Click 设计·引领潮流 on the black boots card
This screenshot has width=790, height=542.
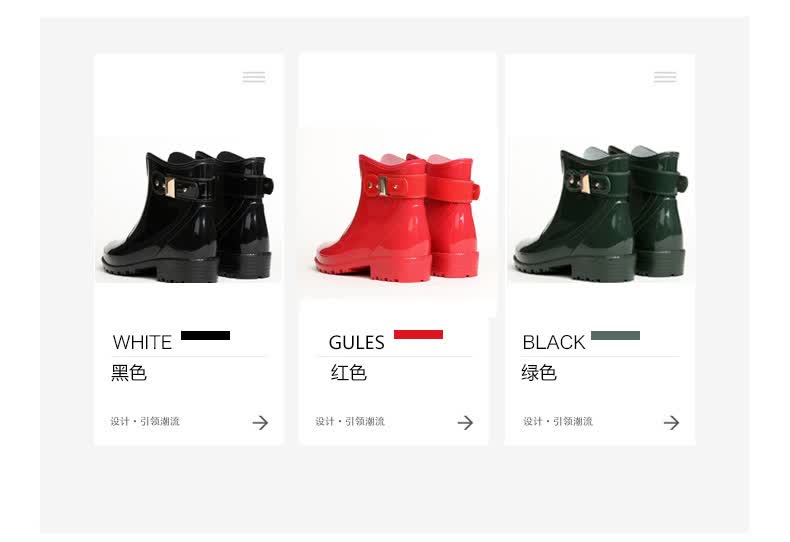[145, 421]
